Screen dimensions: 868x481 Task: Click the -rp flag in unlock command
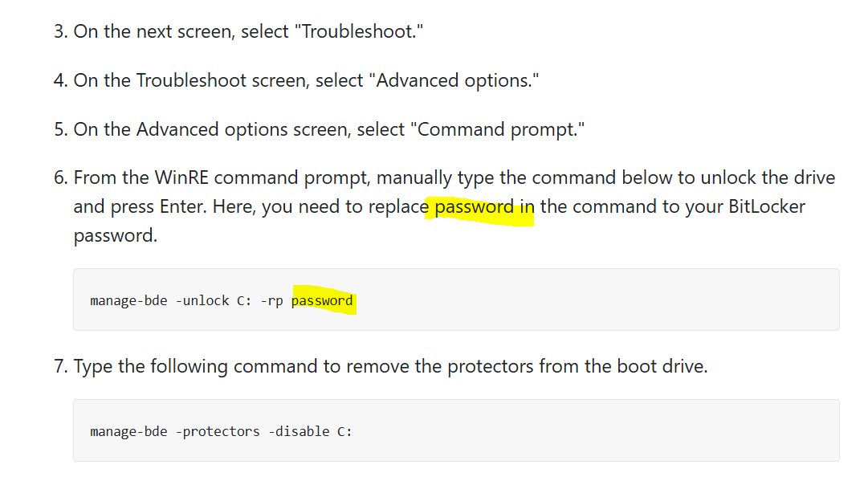coord(272,301)
